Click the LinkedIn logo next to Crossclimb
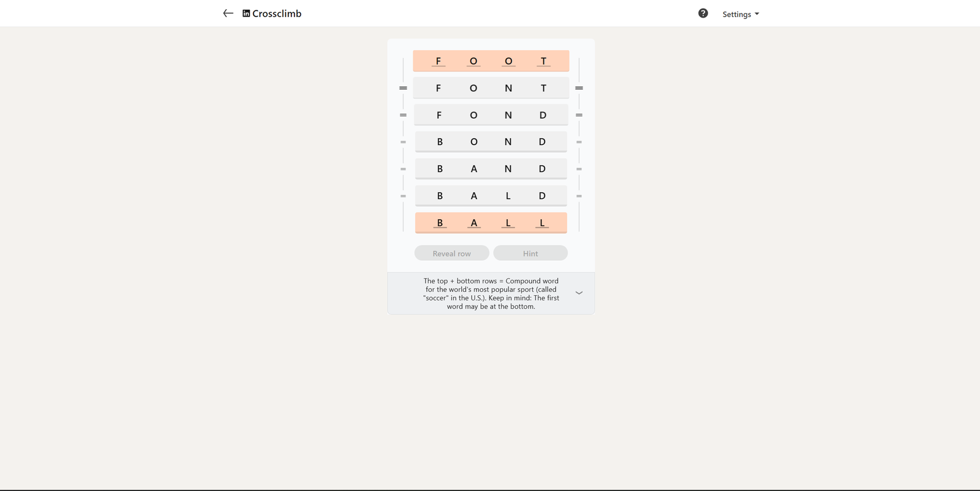Viewport: 980px width, 491px height. click(x=246, y=13)
